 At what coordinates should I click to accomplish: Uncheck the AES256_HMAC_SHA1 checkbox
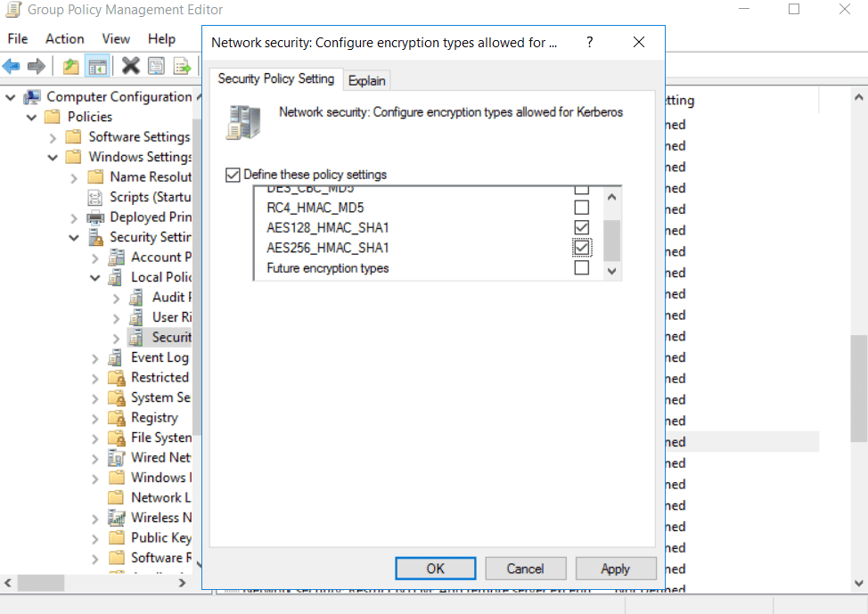tap(581, 248)
